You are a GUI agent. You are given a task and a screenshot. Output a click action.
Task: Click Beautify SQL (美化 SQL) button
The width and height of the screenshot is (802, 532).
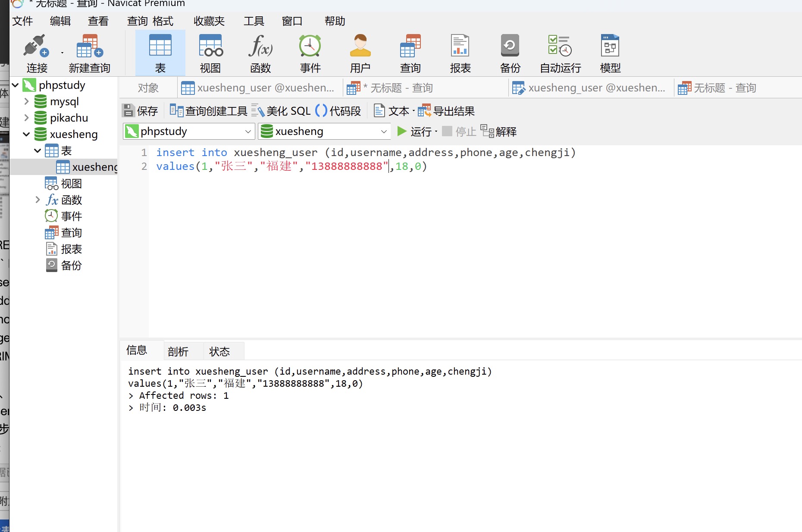[x=281, y=111]
